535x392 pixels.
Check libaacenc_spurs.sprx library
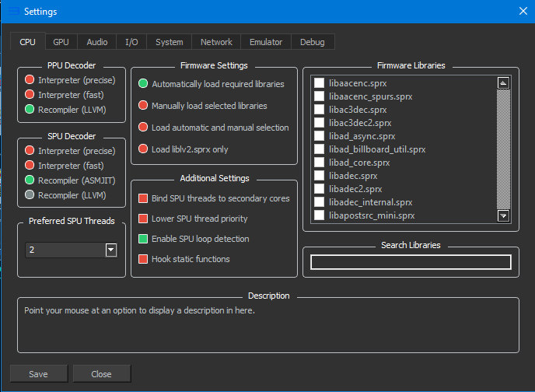point(319,96)
